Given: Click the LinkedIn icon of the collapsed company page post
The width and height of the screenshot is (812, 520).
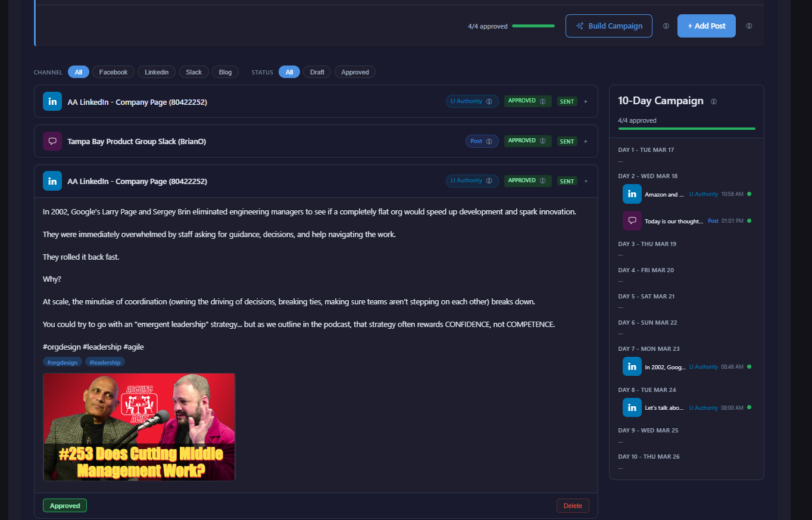Looking at the screenshot, I should 52,102.
